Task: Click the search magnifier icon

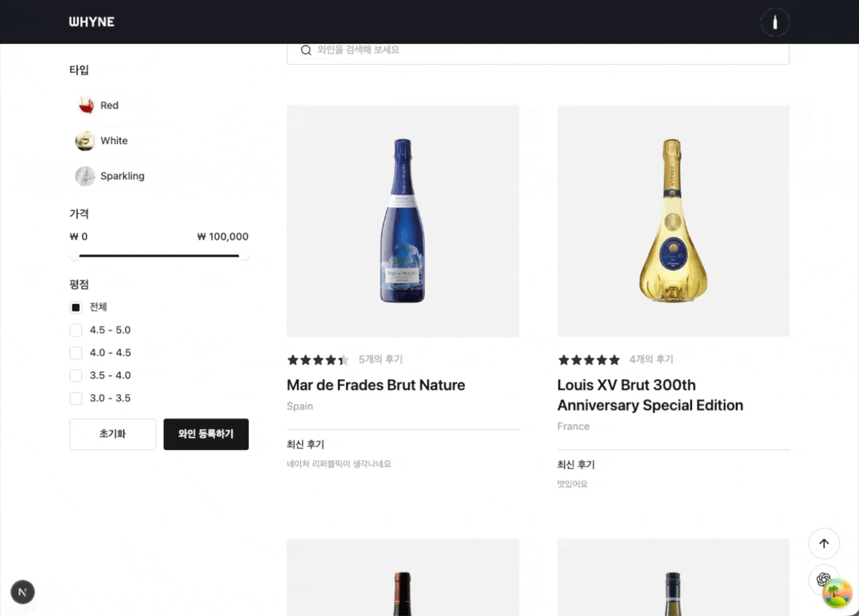Action: [306, 50]
